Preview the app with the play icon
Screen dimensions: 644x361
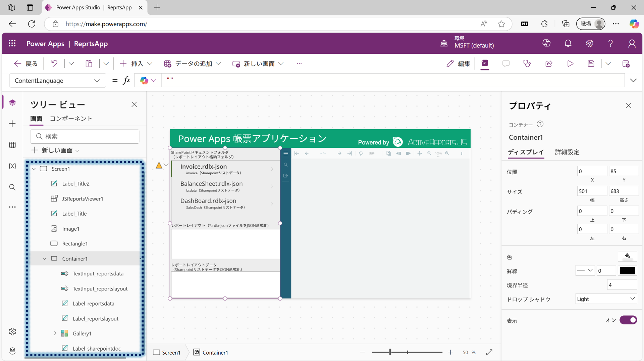coord(570,63)
